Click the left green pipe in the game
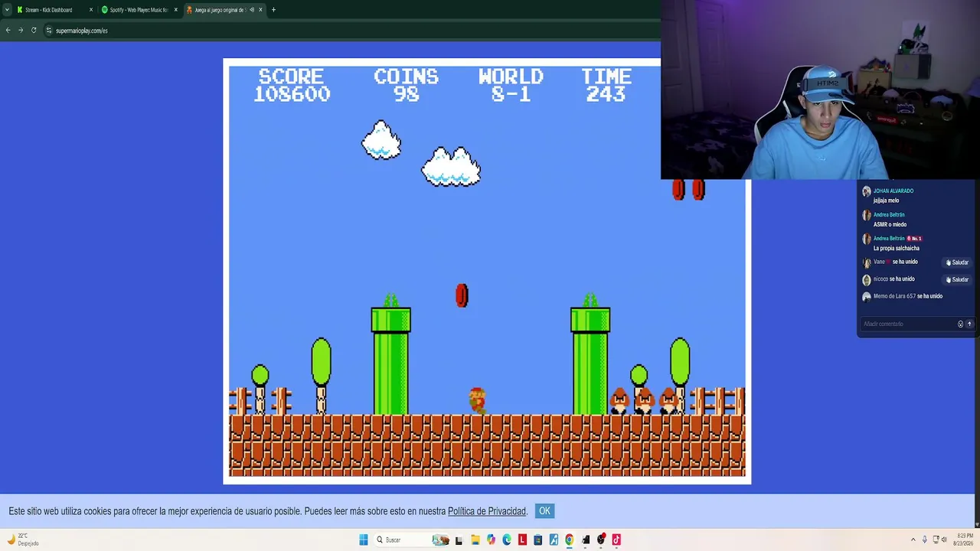Screen dimensions: 980x551 [x=391, y=361]
